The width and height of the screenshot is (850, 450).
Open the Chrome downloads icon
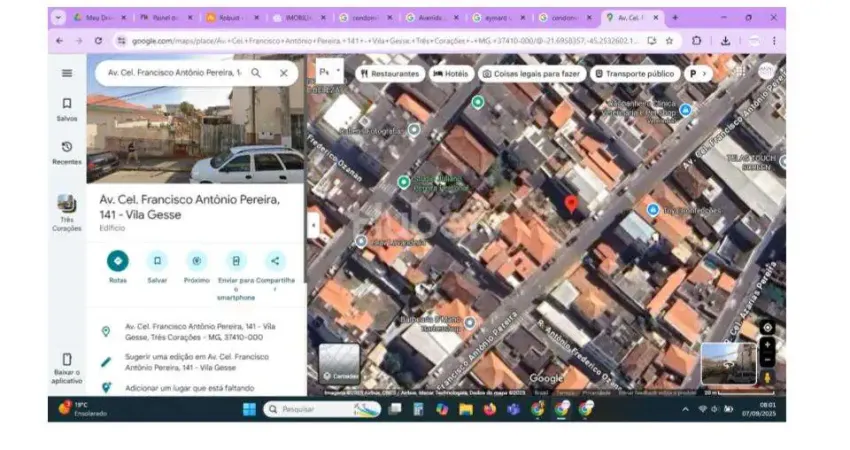click(x=725, y=41)
